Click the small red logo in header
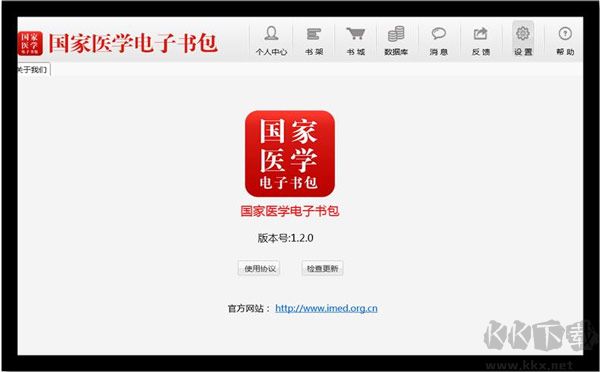The height and width of the screenshot is (372, 600). click(30, 43)
